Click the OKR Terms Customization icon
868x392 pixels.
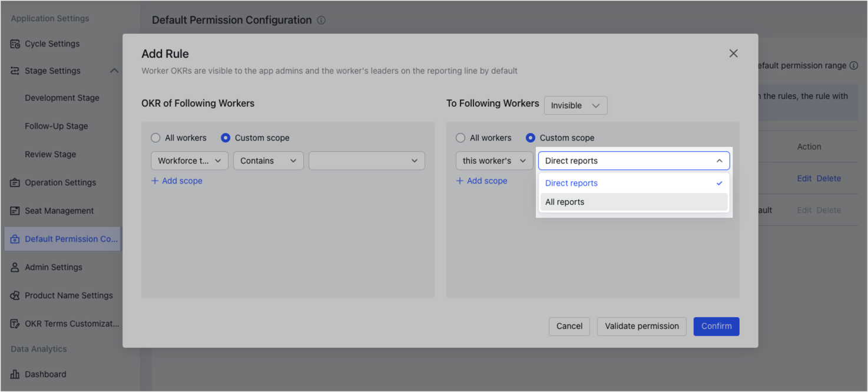[x=14, y=323]
